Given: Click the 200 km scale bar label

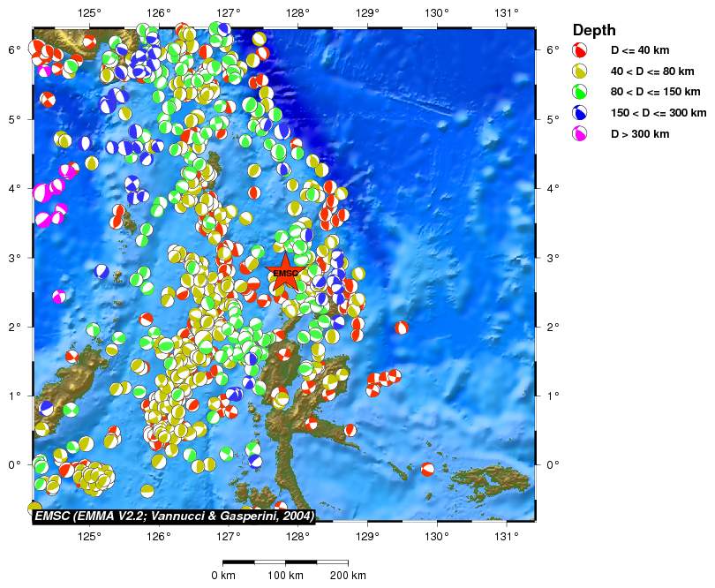Looking at the screenshot, I should coord(347,576).
